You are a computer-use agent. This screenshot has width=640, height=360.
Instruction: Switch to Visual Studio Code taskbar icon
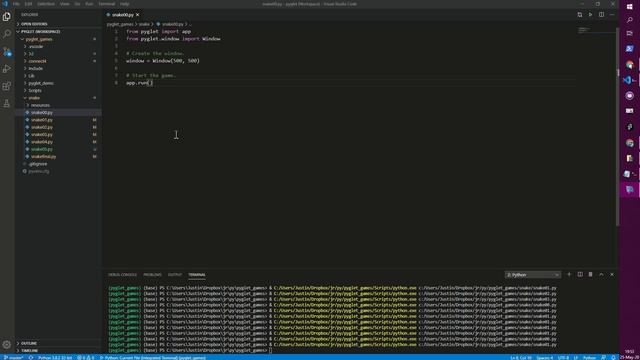[628, 80]
